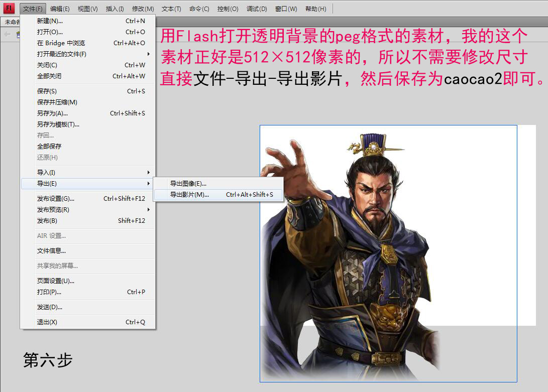
Task: Open the 控制(O) menu
Action: point(228,9)
